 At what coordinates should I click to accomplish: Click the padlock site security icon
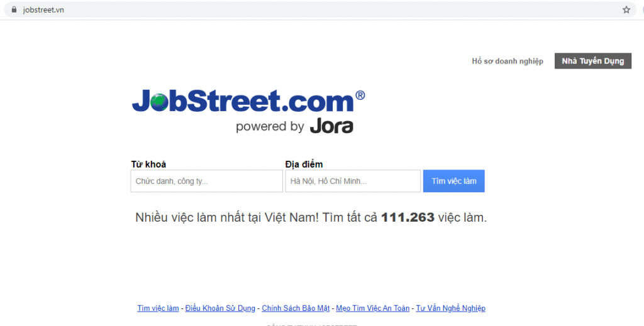(14, 9)
